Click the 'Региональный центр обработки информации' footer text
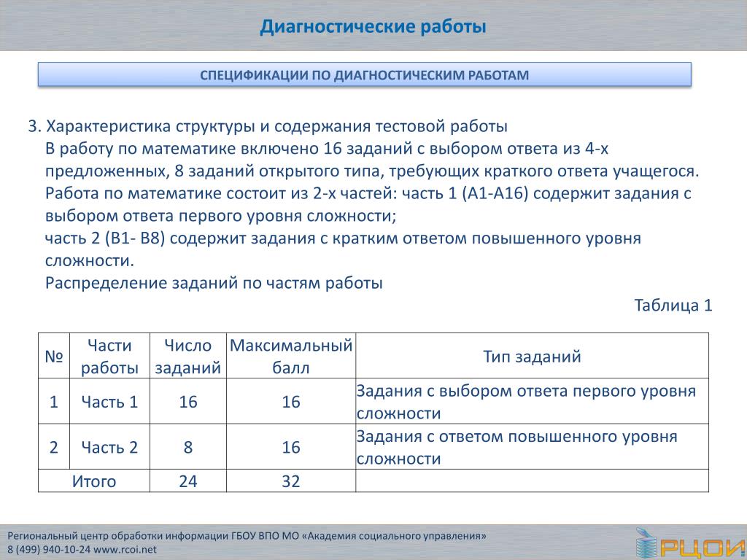 click(247, 536)
